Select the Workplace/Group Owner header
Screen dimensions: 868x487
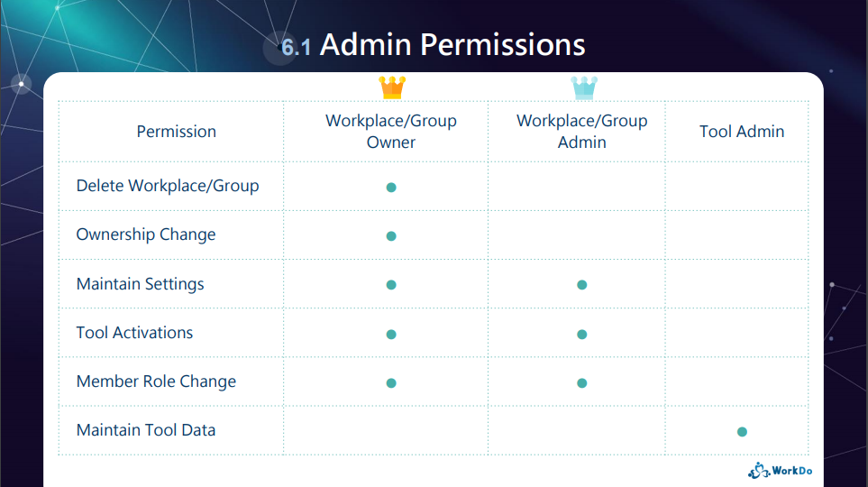click(x=391, y=132)
